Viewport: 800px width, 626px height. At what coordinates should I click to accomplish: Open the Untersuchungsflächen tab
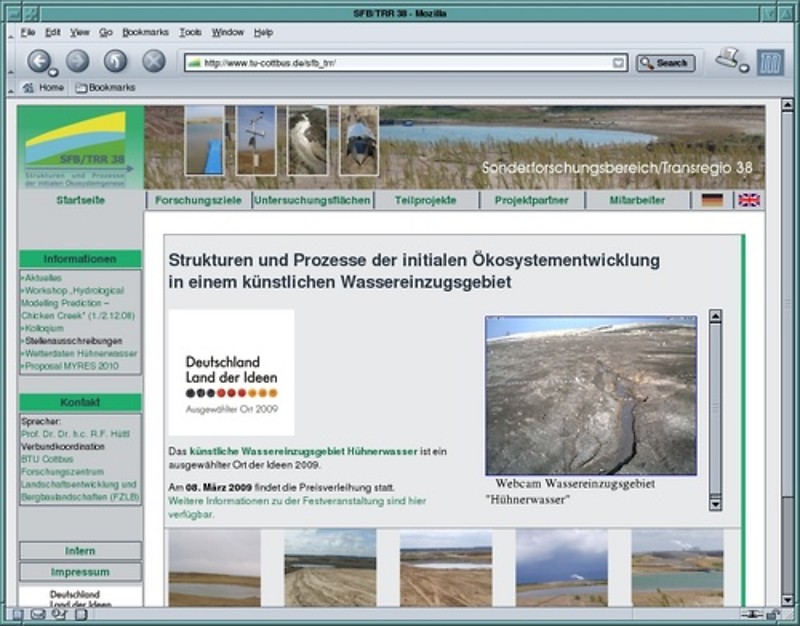(x=312, y=201)
